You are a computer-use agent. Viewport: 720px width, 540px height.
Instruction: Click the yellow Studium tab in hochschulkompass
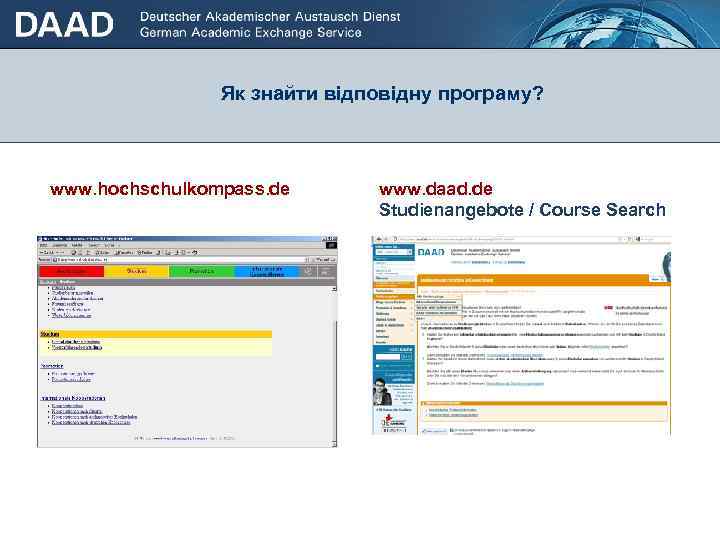point(137,271)
